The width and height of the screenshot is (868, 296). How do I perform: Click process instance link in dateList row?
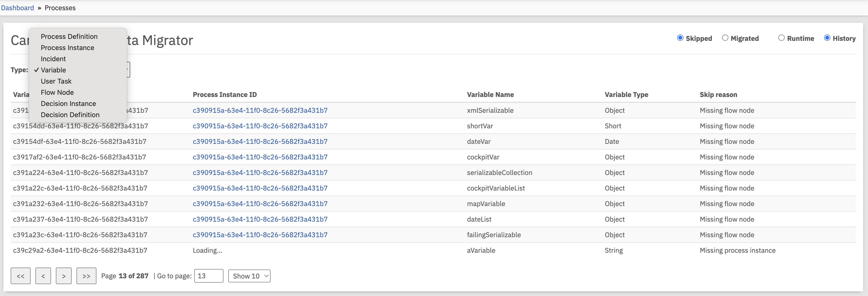click(x=260, y=219)
